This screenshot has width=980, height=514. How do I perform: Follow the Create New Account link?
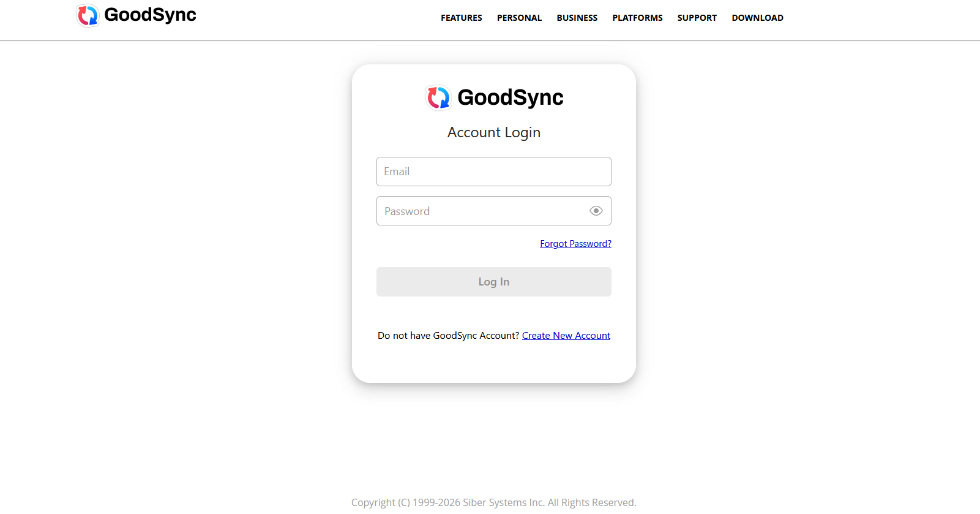(566, 336)
